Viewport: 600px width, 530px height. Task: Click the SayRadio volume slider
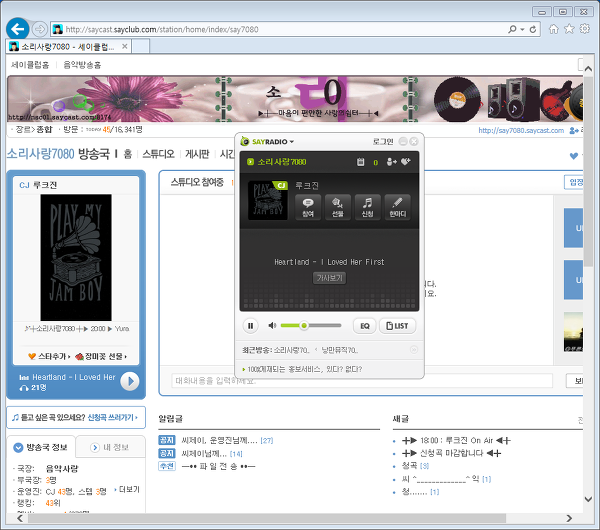click(x=311, y=326)
